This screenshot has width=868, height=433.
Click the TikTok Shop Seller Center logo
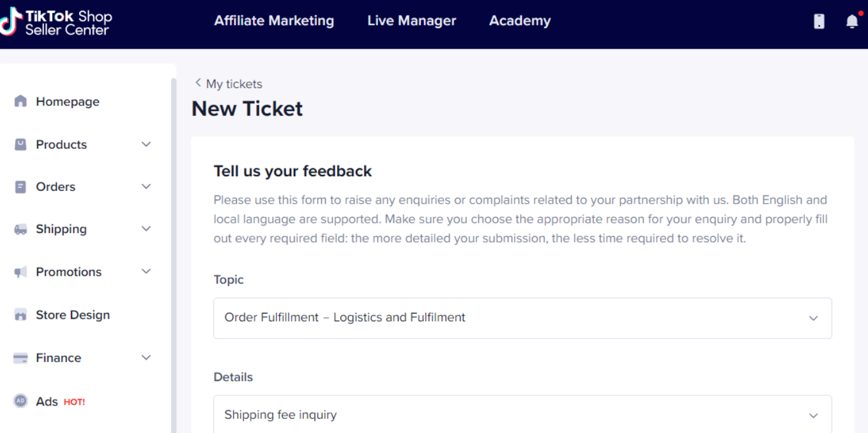[56, 22]
